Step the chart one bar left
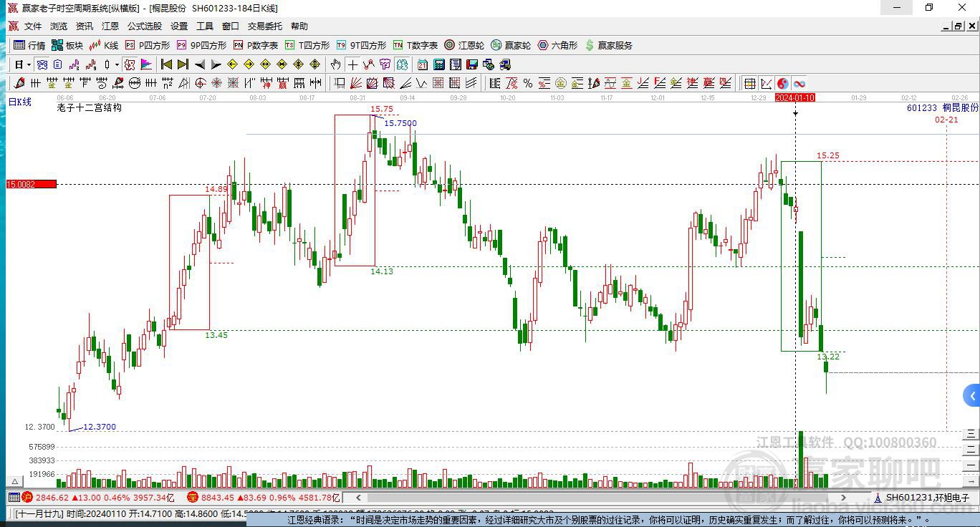980x527 pixels. click(200, 64)
